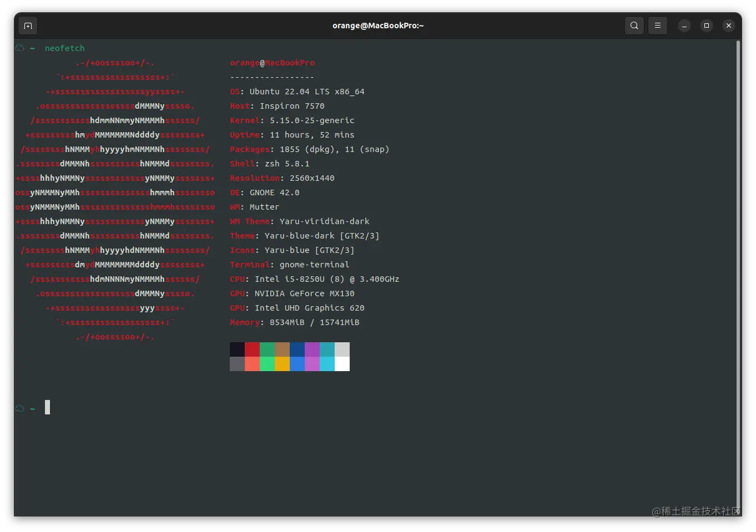Click the Shell line showing zsh 5.8.1
Screen dimensions: 756x532
pos(270,164)
